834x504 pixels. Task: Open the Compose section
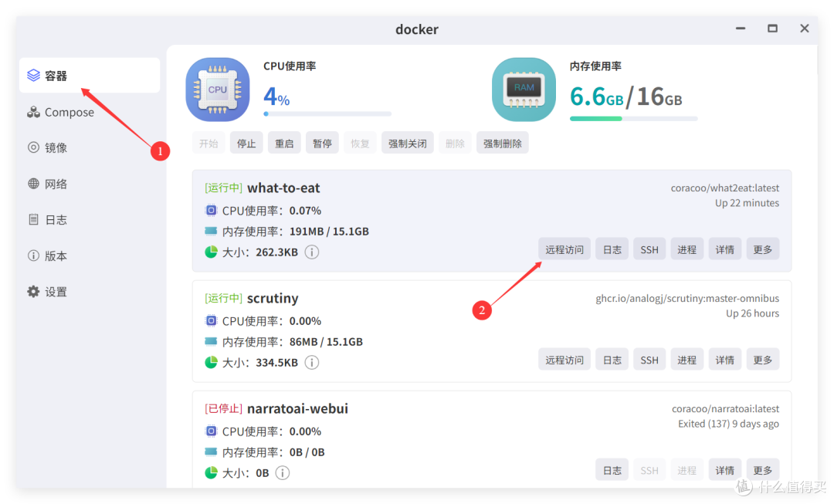90,112
